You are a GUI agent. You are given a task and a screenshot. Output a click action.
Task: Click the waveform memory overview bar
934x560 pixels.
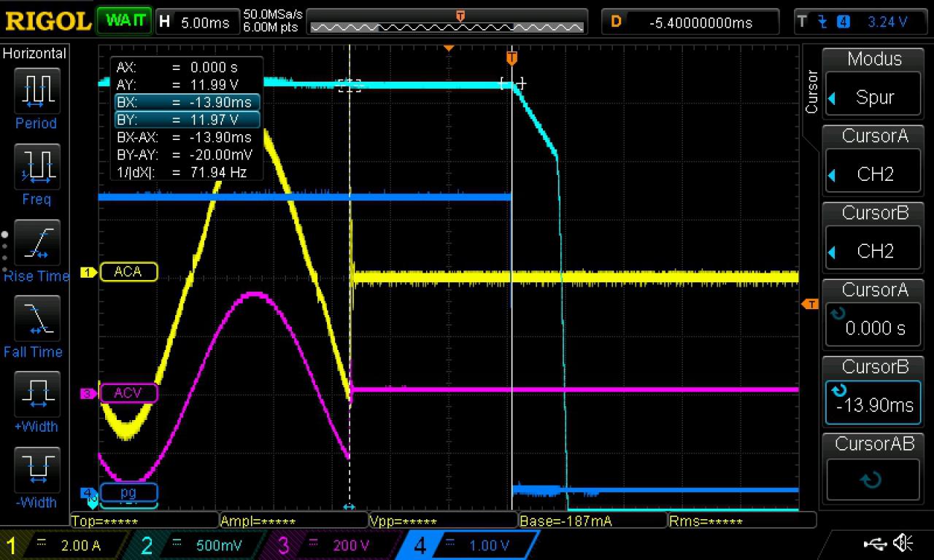click(447, 23)
